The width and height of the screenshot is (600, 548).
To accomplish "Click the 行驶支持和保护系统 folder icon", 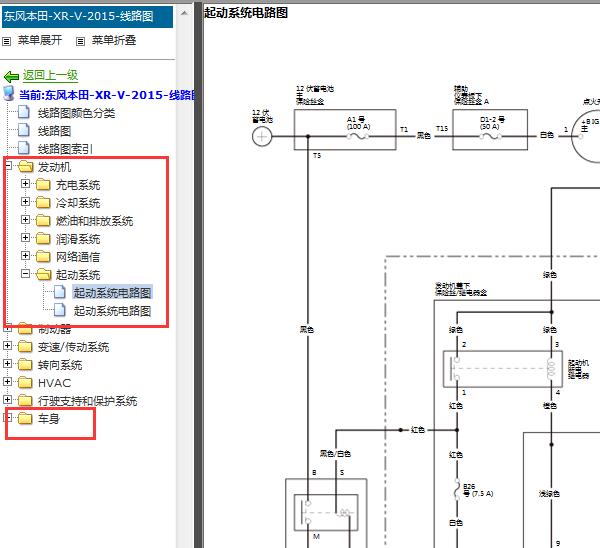I will 25,400.
